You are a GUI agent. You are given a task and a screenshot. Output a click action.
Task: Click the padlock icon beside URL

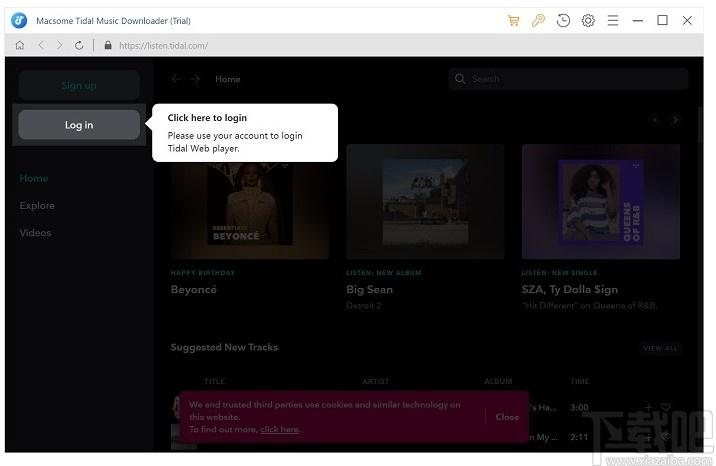(108, 45)
